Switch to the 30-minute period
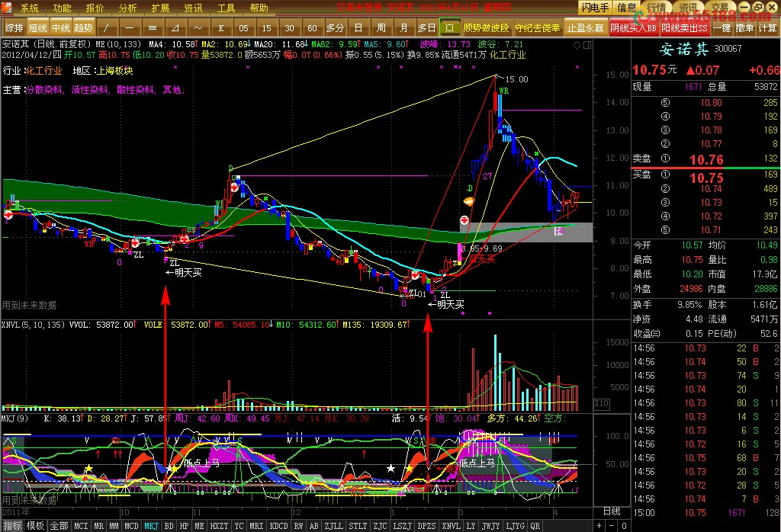 point(289,28)
